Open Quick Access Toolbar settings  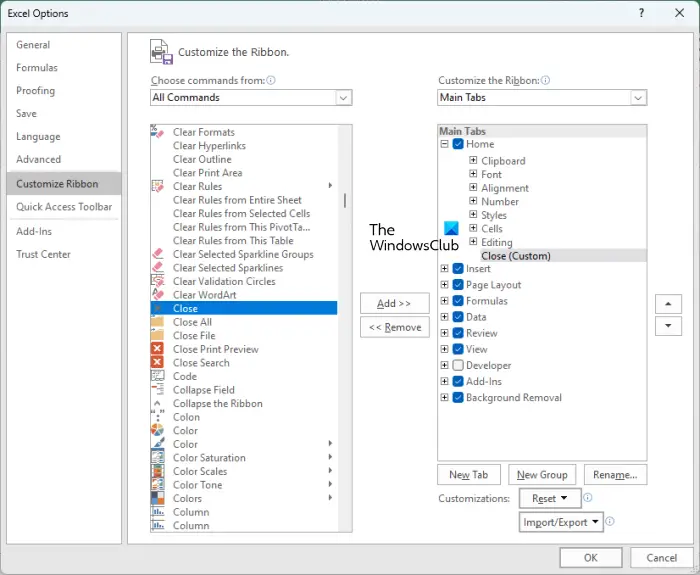tap(64, 207)
